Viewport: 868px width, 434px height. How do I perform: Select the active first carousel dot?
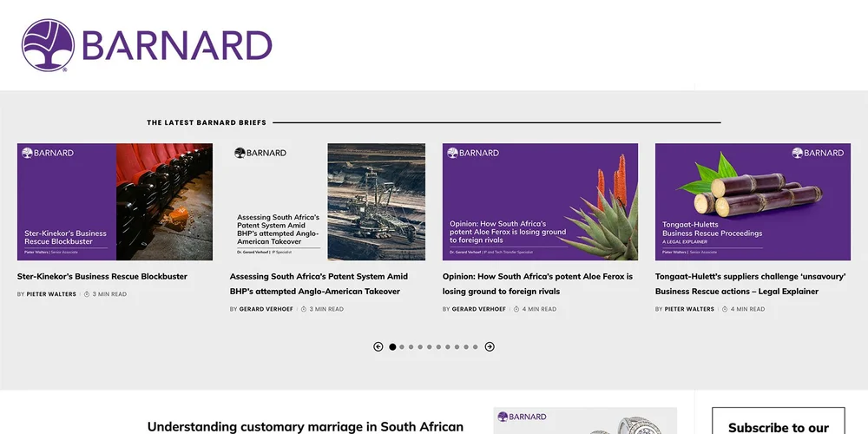[392, 347]
